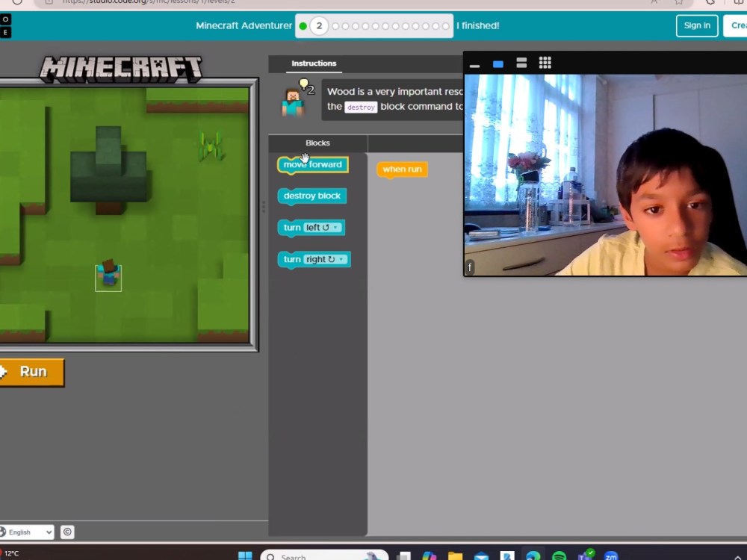
Task: Click the Minecraft logo above the game
Action: 120,68
